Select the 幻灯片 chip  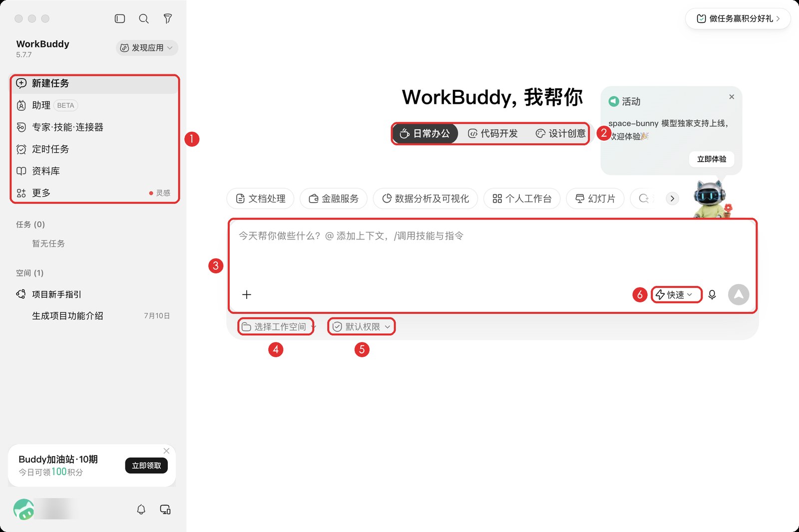pyautogui.click(x=595, y=199)
